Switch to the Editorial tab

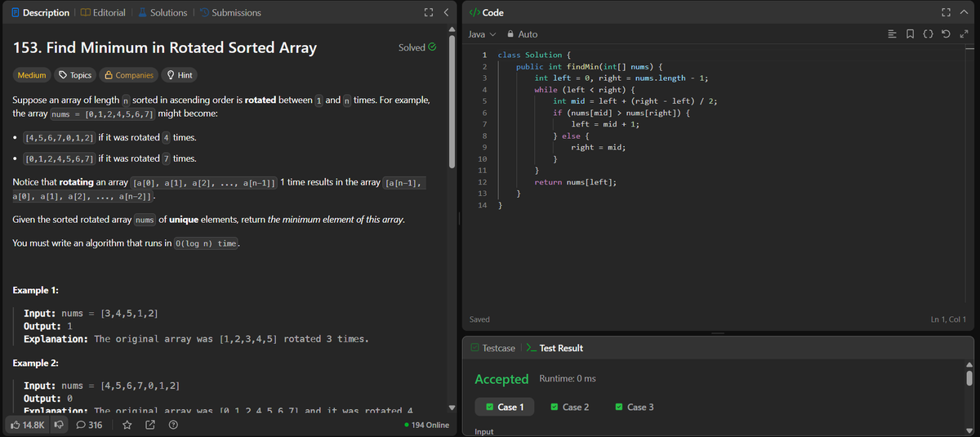(102, 12)
